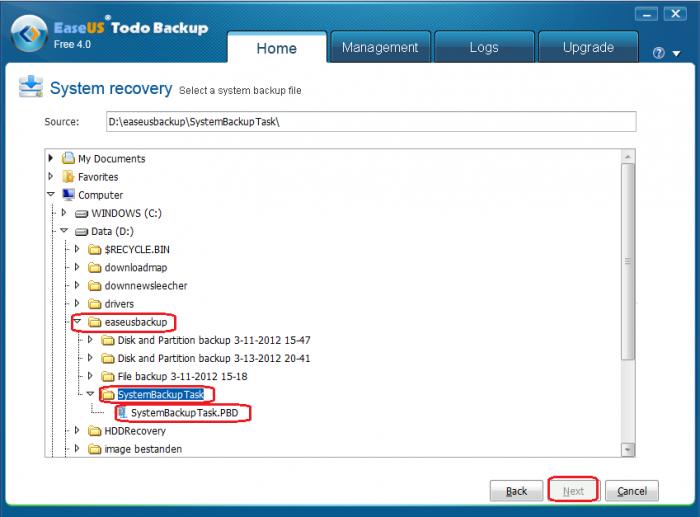Close the EaseUS Todo Backup window
This screenshot has width=700, height=517.
(675, 14)
